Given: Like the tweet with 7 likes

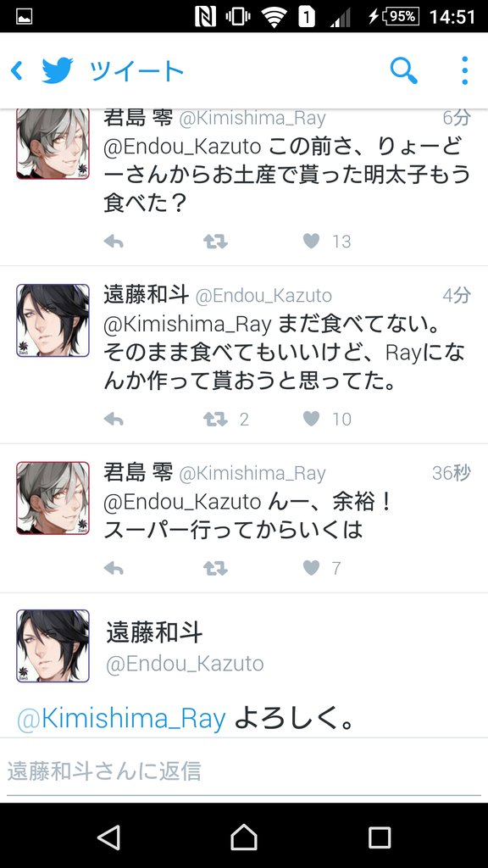Looking at the screenshot, I should tap(312, 567).
